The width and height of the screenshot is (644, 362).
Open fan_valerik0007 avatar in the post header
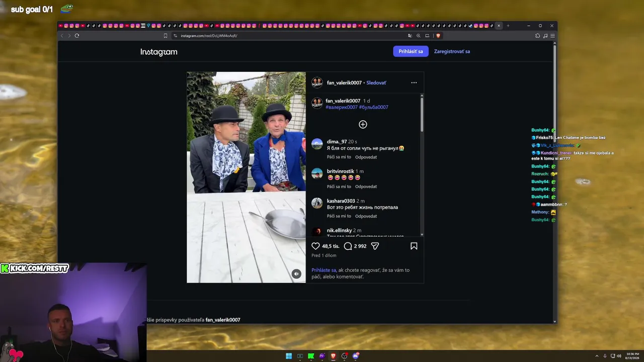click(x=317, y=82)
